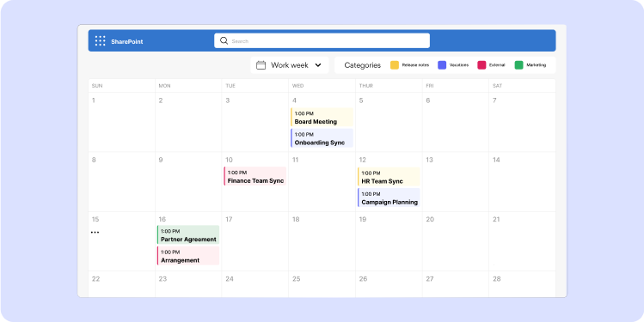
Task: Open the Onboarding Sync event
Action: point(322,138)
